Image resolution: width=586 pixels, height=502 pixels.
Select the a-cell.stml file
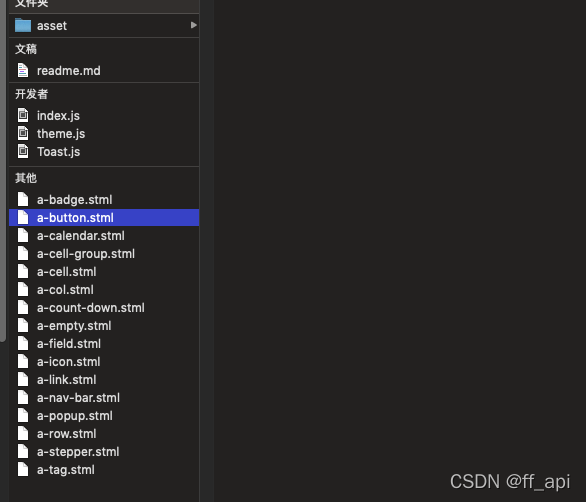104,271
